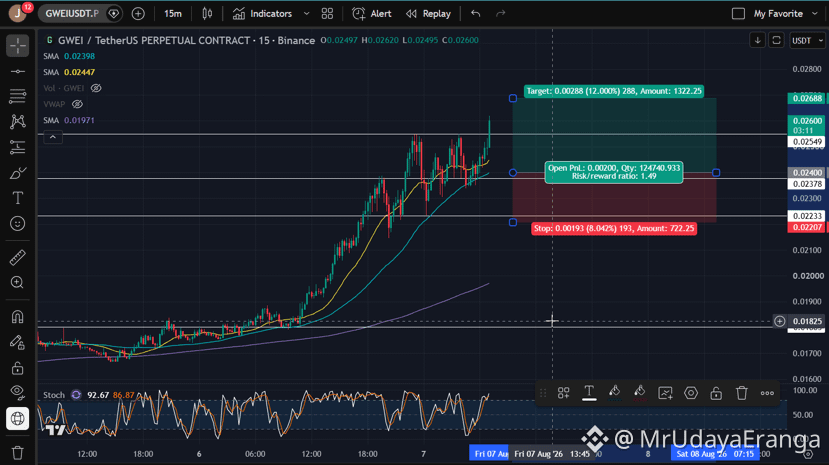Lock the selected long position drawing
Viewport: 829px width, 465px height.
(716, 393)
